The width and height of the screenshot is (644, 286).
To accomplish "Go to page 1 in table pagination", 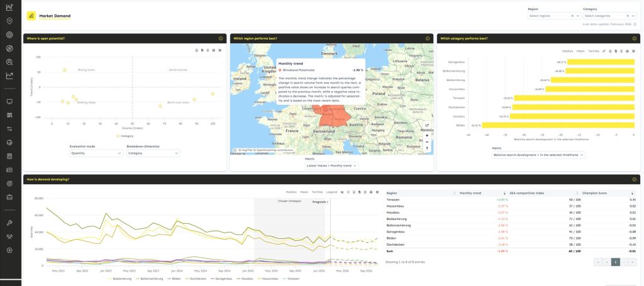I will click(x=616, y=261).
